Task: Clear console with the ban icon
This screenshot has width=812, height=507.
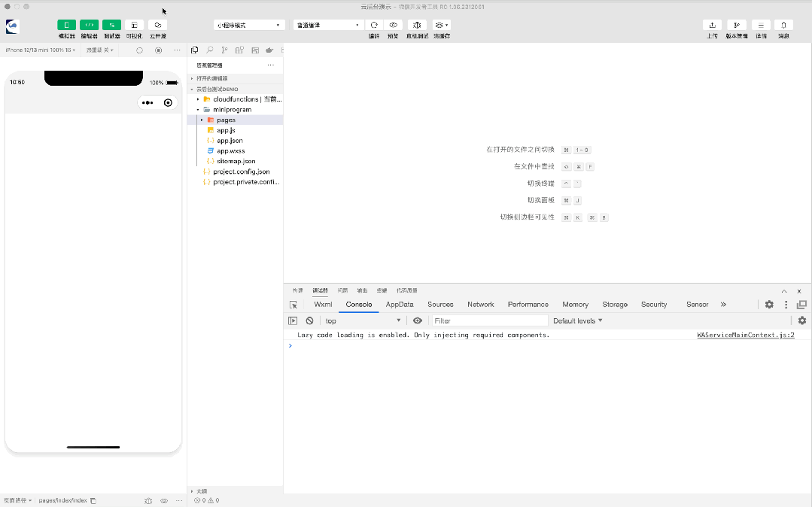Action: coord(310,320)
